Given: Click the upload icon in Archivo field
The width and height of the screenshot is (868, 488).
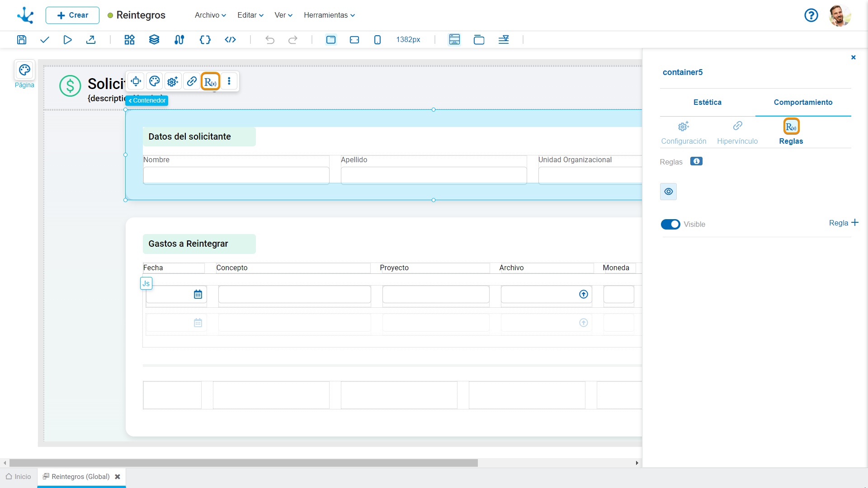Looking at the screenshot, I should (584, 295).
